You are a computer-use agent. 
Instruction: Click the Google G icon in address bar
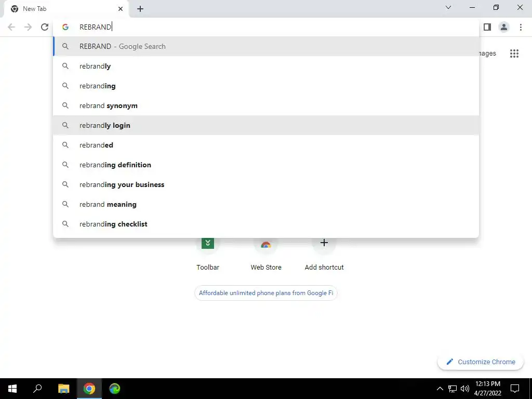coord(65,27)
